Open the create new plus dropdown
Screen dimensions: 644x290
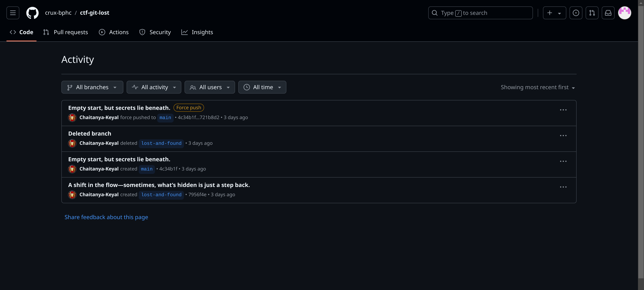pyautogui.click(x=554, y=13)
